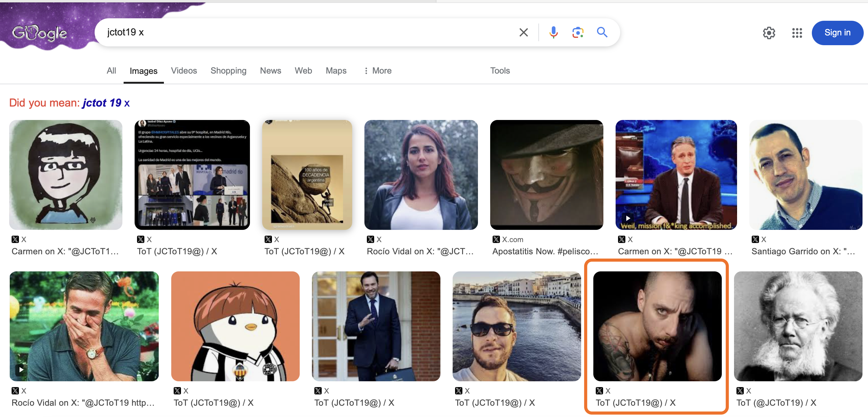Click the Google doodle logo

pos(40,33)
